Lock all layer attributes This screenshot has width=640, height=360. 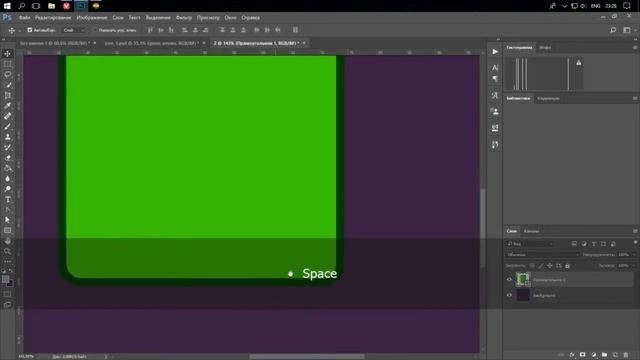click(x=567, y=266)
